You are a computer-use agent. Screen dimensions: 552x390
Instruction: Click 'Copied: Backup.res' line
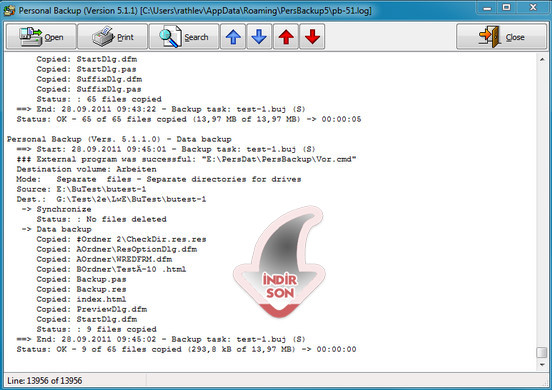pos(81,289)
